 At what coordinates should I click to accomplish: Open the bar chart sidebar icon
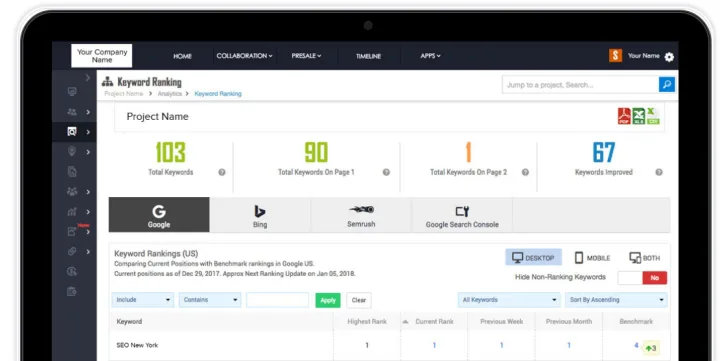point(72,212)
